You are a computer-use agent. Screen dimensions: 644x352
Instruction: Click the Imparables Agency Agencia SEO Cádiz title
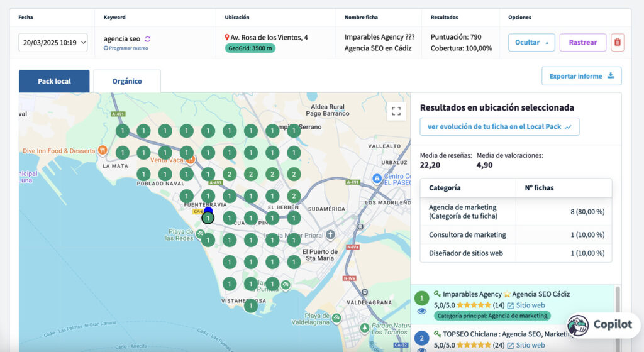[506, 294]
